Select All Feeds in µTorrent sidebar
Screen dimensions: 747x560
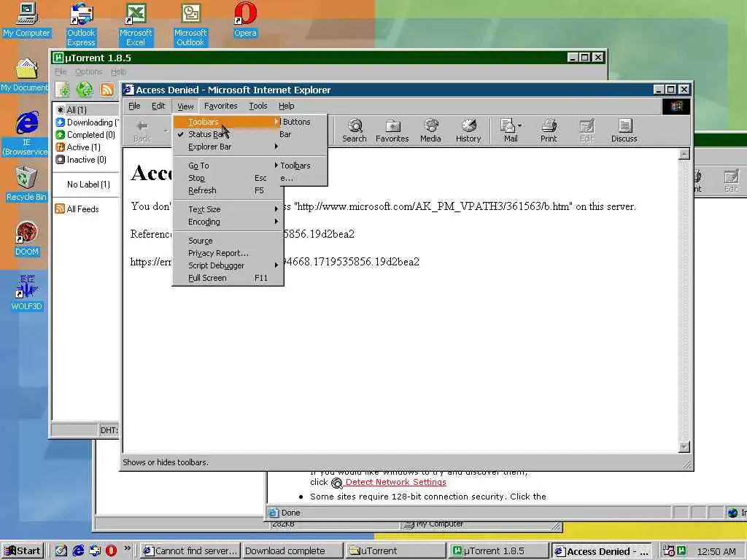pos(77,209)
